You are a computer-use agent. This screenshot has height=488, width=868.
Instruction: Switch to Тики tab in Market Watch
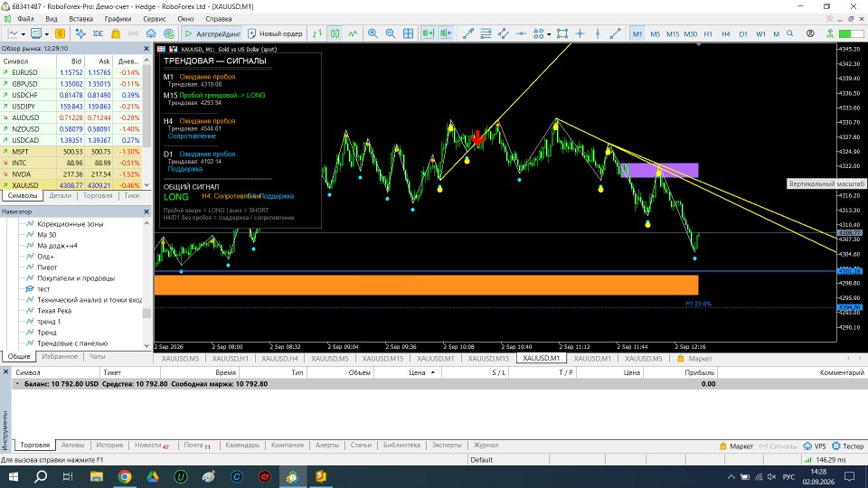131,195
